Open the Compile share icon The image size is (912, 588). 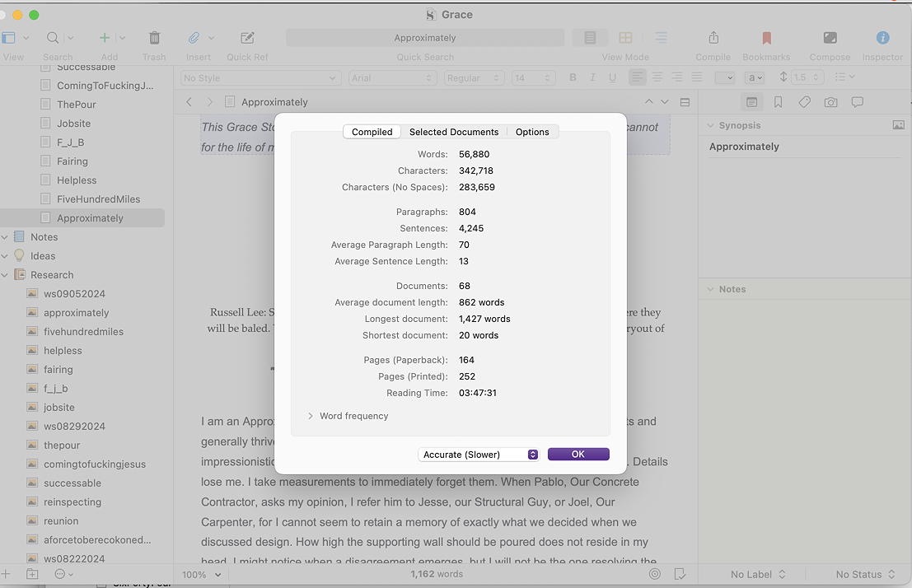click(x=713, y=38)
